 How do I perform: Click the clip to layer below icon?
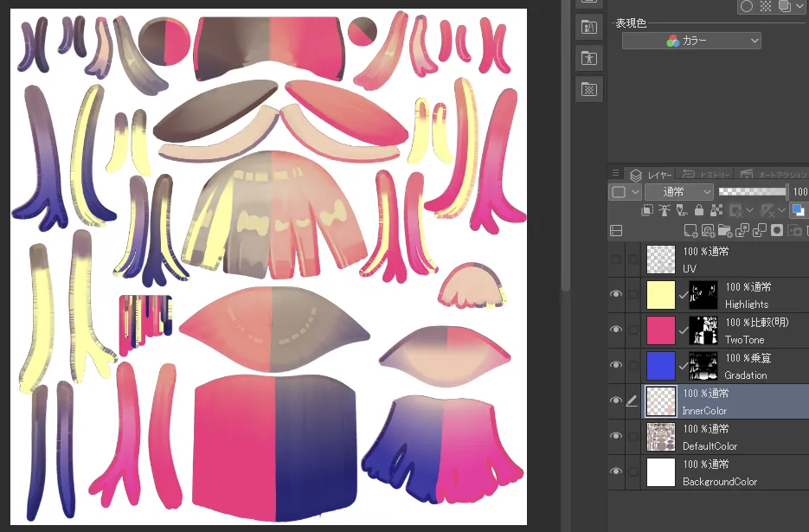point(647,210)
